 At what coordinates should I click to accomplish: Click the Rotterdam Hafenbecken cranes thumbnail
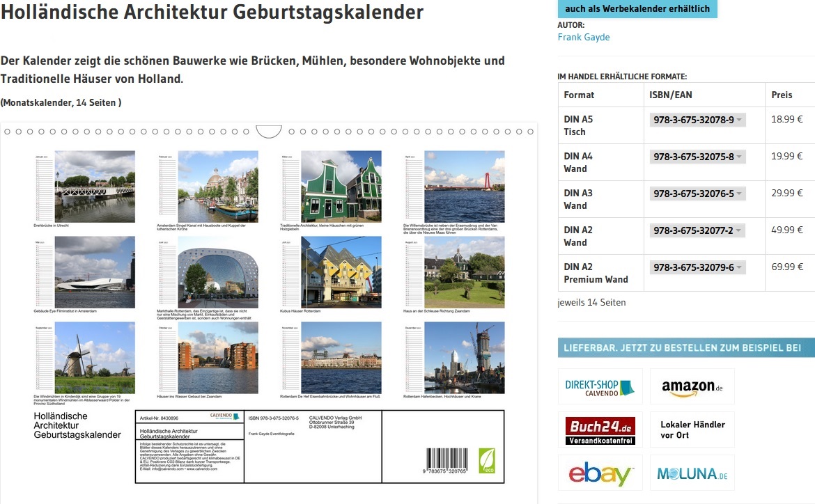(464, 358)
